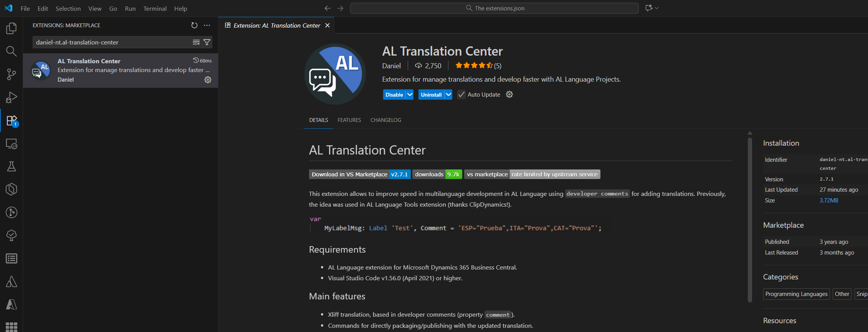Click the 2,750 install count
Viewport: 868px width, 332px height.
coord(428,66)
